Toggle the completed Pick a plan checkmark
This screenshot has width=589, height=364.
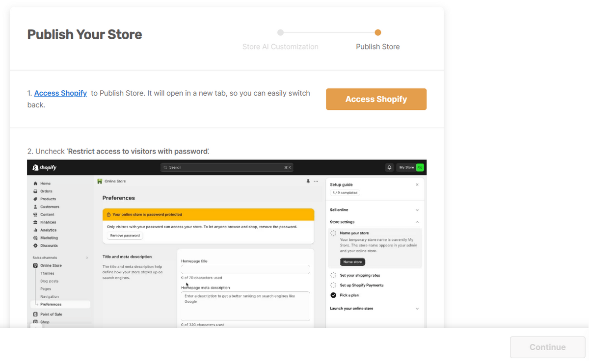tap(333, 295)
